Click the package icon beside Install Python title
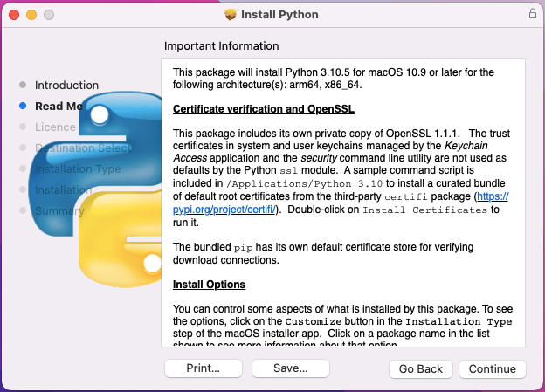 click(x=230, y=14)
